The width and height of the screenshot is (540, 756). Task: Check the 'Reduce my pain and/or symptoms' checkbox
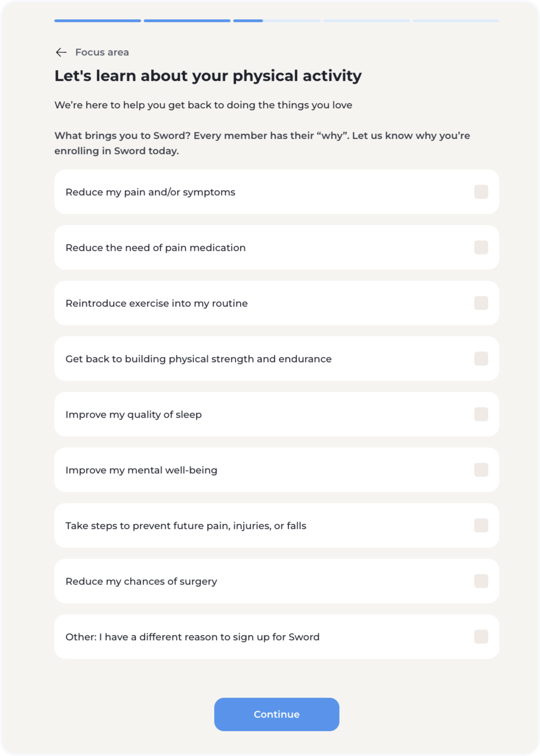click(481, 192)
